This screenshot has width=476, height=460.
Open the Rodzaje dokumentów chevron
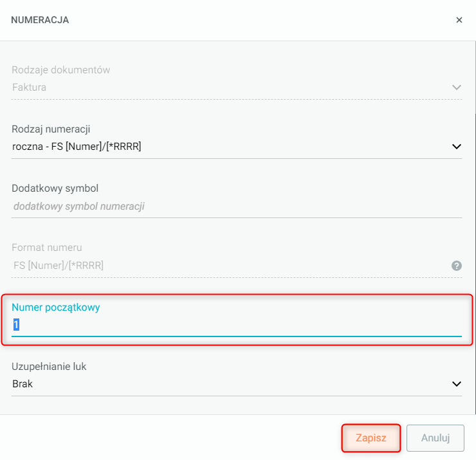[x=457, y=87]
